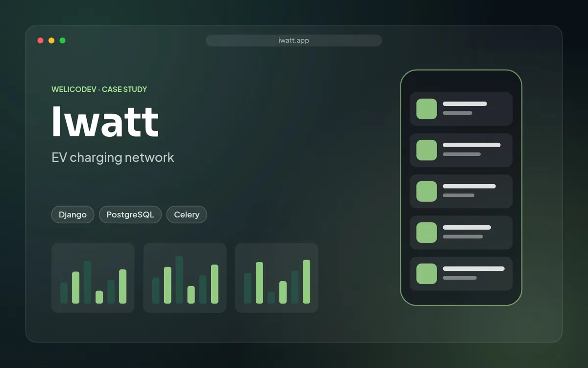Click the iwatt.app address bar
The image size is (588, 368).
(294, 40)
